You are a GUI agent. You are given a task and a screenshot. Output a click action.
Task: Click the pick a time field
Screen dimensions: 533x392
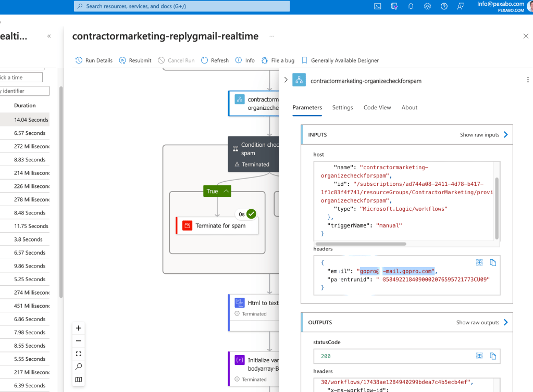[21, 78]
